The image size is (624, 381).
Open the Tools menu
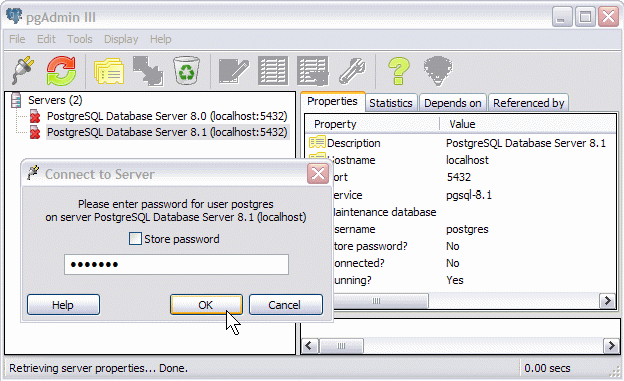(x=80, y=39)
